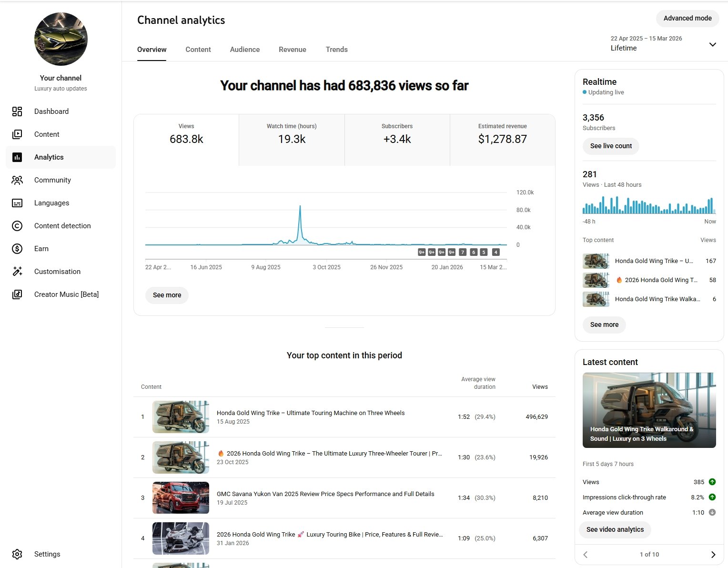Viewport: 728px width, 568px height.
Task: Click the chart marker labelled 7
Action: 462,252
